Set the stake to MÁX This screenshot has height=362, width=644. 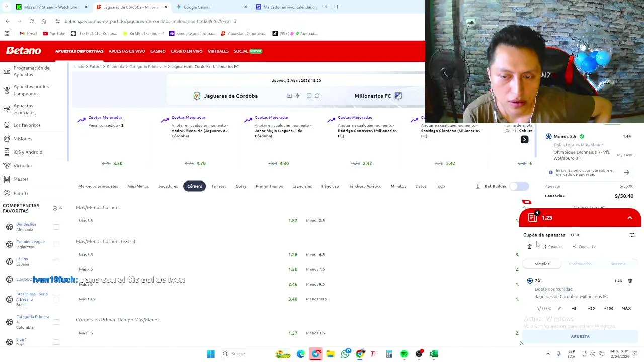click(x=626, y=308)
